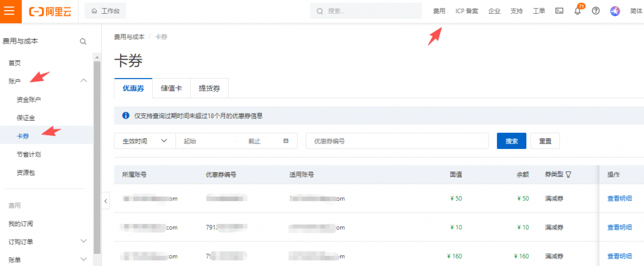Expand the 账单 sidebar section
The image size is (644, 266).
tap(84, 259)
